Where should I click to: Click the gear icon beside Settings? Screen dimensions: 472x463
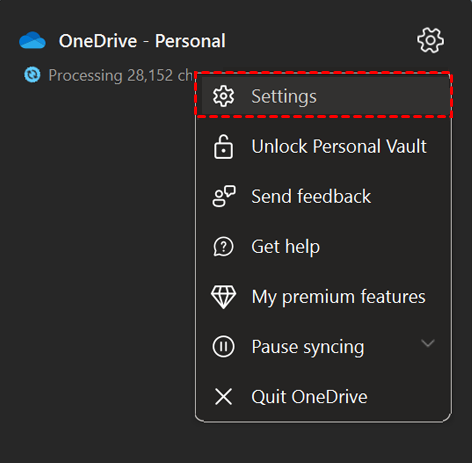(x=223, y=96)
